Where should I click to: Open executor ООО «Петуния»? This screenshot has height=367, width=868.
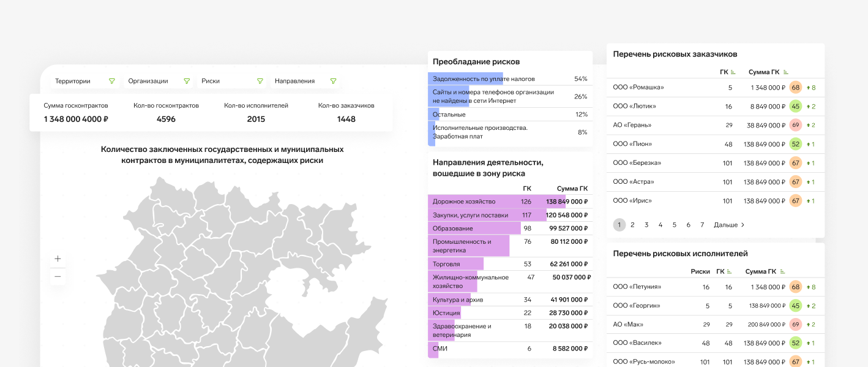click(637, 287)
